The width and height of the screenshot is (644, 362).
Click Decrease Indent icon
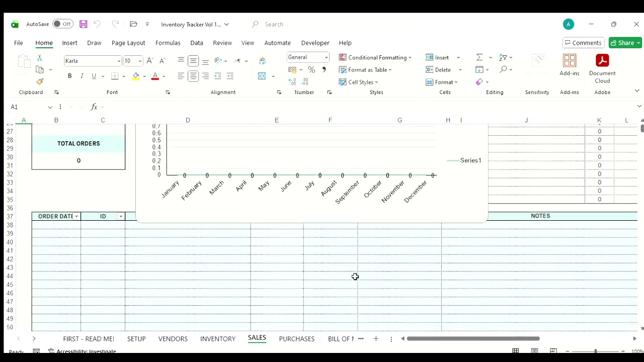point(218,76)
